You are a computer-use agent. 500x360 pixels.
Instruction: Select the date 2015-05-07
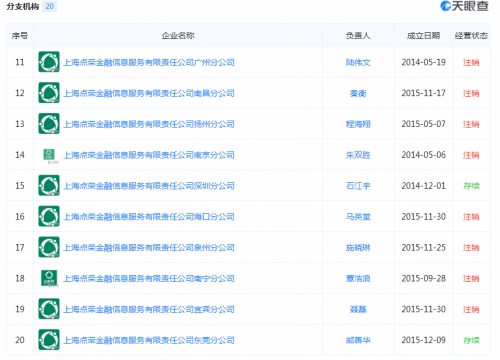click(423, 124)
